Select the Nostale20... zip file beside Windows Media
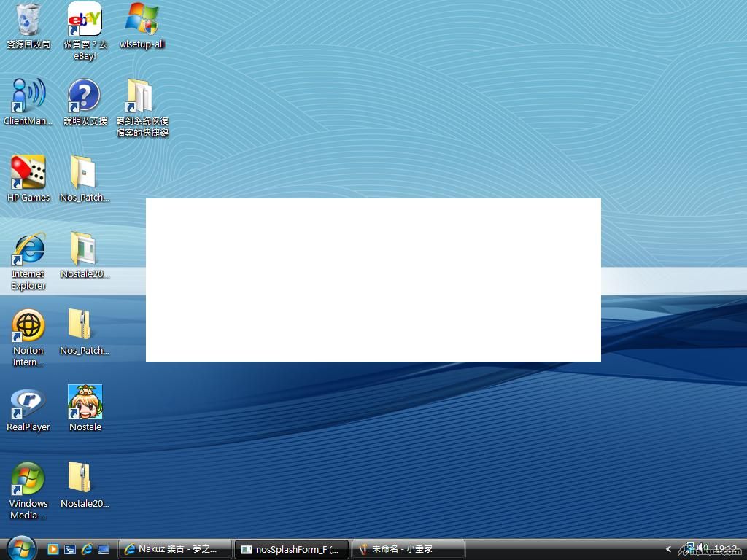Viewport: 747px width, 560px height. pyautogui.click(x=85, y=485)
